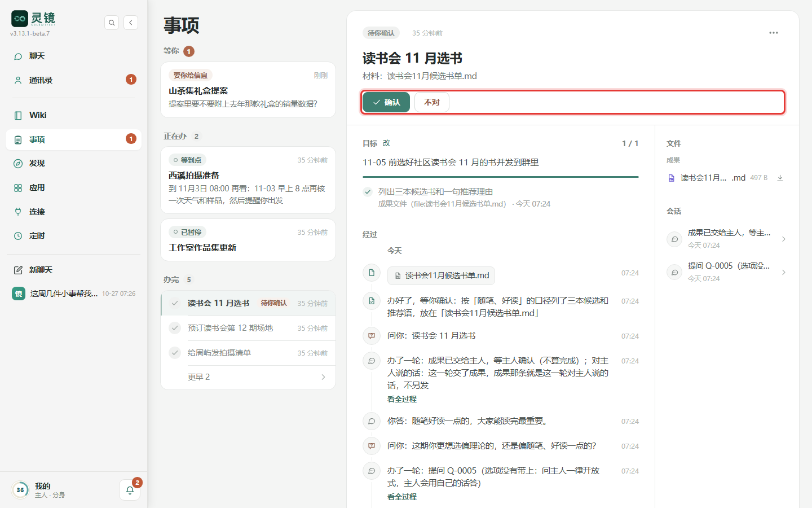Open the 通讯录 contacts section
Viewport: 812px width, 508px height.
click(73, 80)
